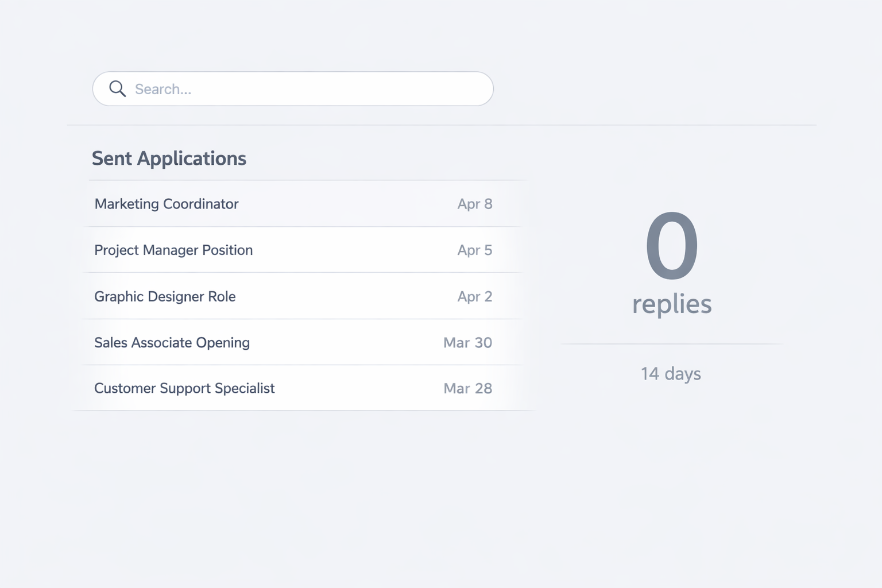Select the 14 days statistic

click(x=671, y=373)
